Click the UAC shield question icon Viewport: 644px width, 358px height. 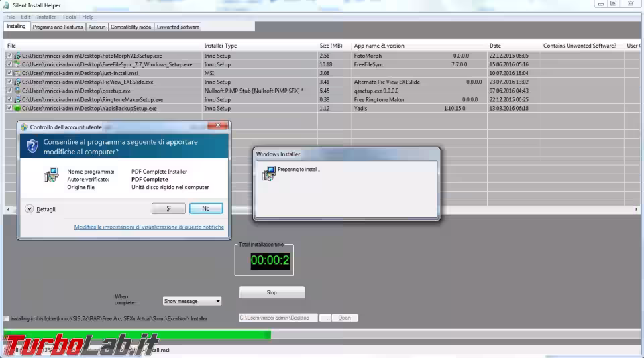pos(32,146)
